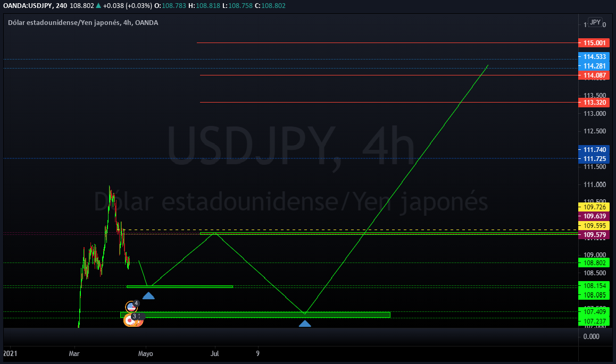Click the Dólar estadounidense/Yen japonés chart legend

tap(83, 23)
